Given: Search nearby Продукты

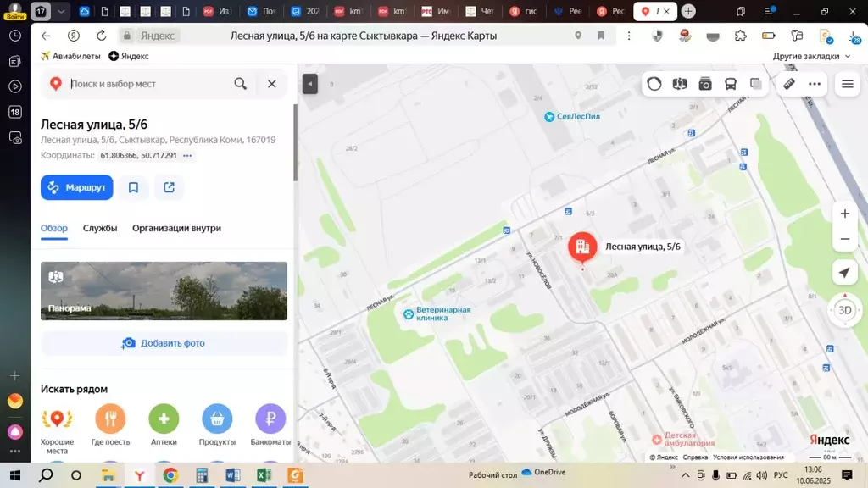Looking at the screenshot, I should tap(217, 425).
